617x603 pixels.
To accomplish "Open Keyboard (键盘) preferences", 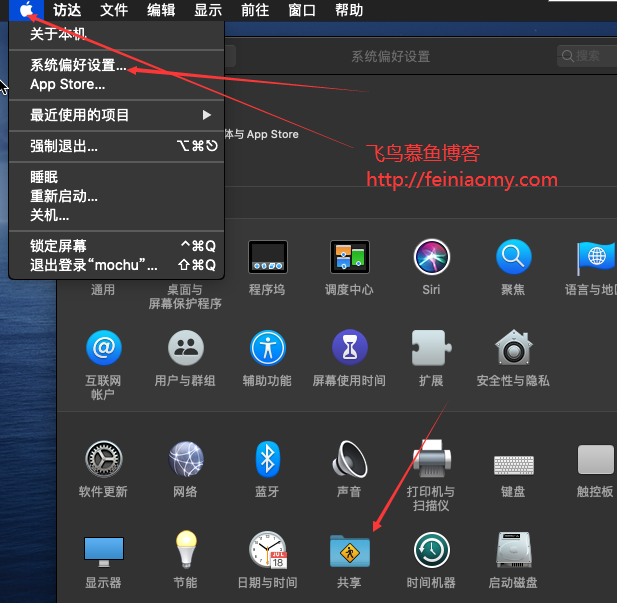I will (x=514, y=465).
